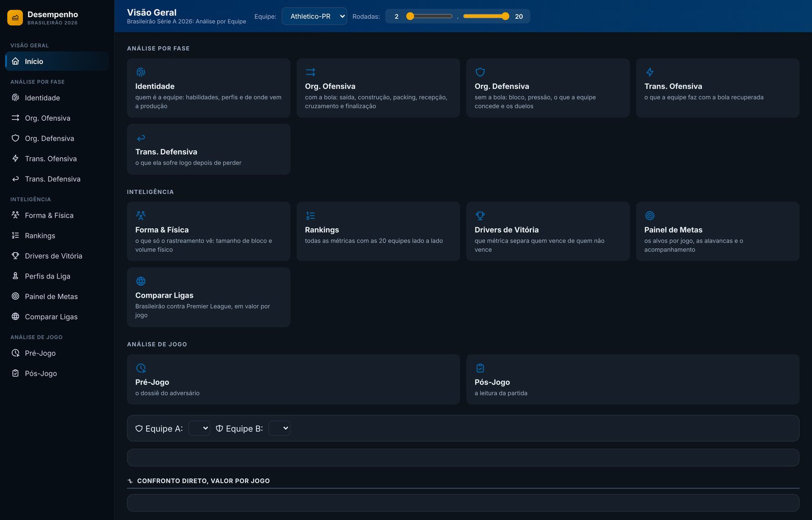Go to Identidade in the sidebar
The width and height of the screenshot is (812, 520).
point(57,98)
